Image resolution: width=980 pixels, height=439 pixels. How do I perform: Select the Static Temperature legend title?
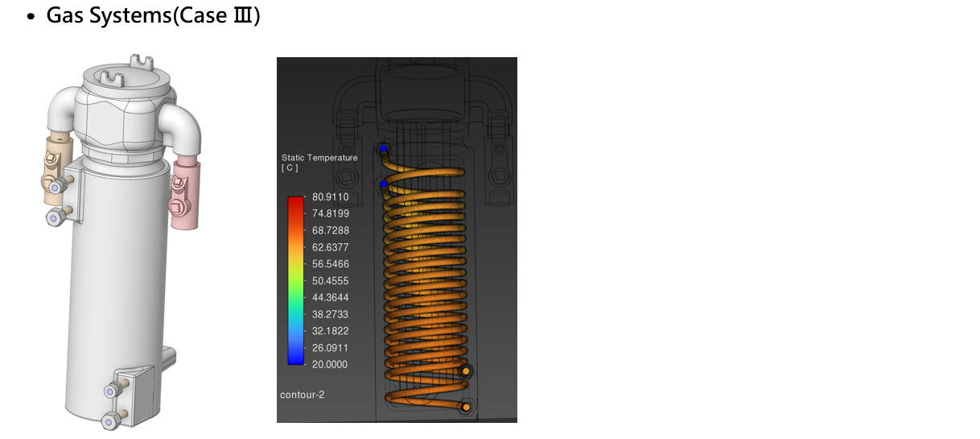tap(319, 158)
